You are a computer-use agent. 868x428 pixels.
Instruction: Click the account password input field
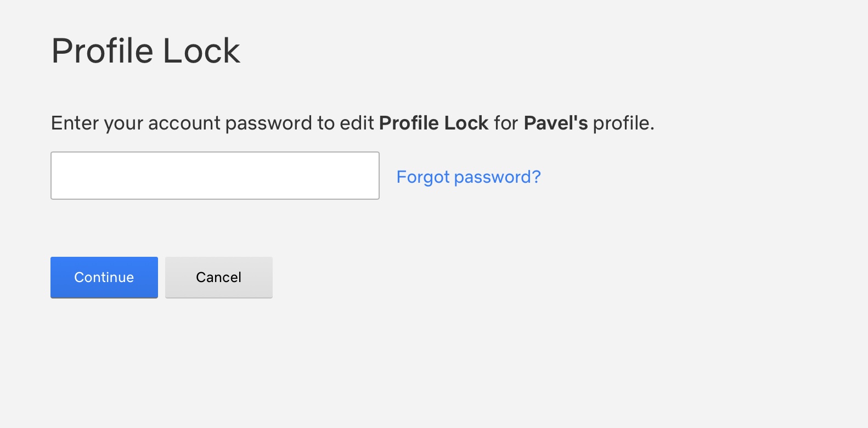click(215, 176)
